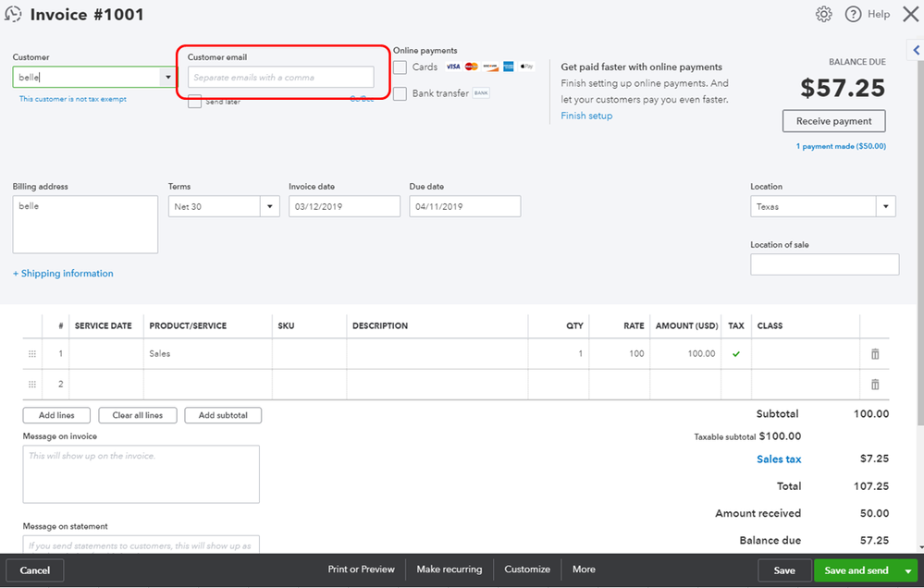
Task: Enable Cards online payment checkbox
Action: click(x=400, y=67)
